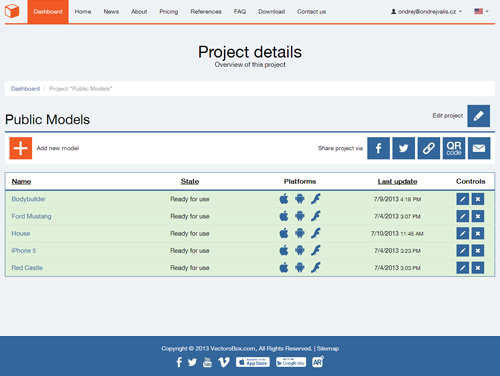Edit the House model
Viewport: 500px width, 376px height.
click(x=463, y=233)
